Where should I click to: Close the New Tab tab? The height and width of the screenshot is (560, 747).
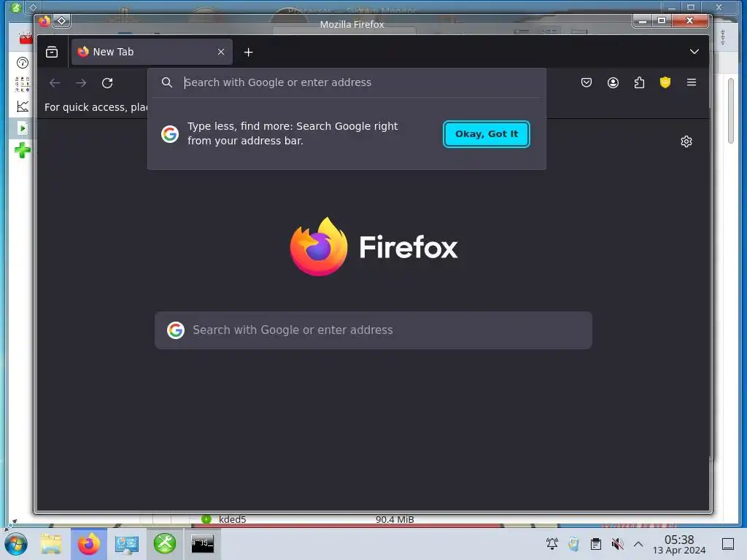221,52
